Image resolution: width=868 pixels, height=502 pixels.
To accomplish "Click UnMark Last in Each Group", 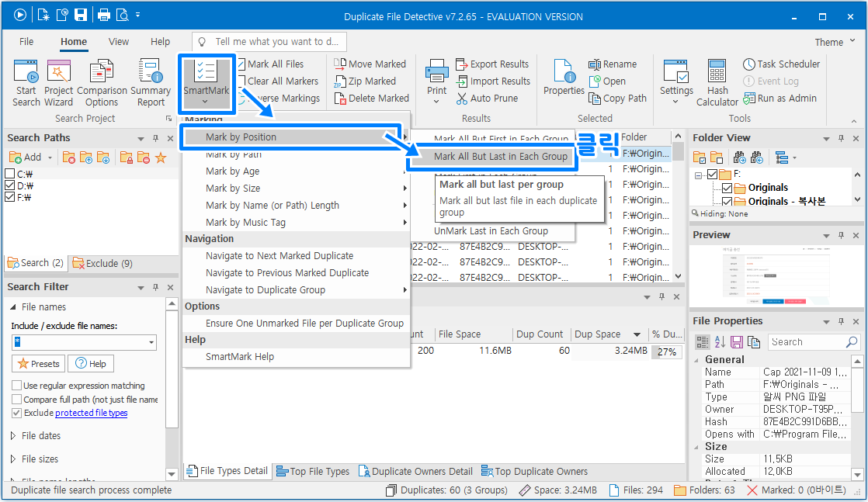I will point(491,230).
